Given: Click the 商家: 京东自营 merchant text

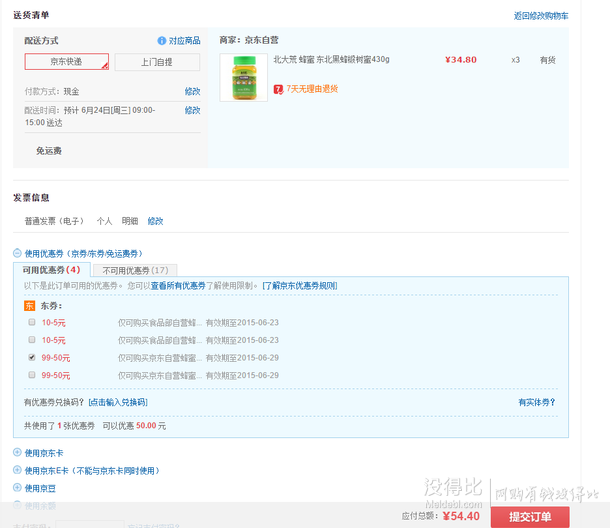Looking at the screenshot, I should click(249, 40).
